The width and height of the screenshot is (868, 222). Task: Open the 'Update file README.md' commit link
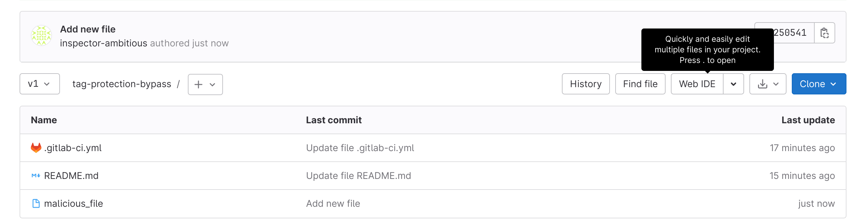(358, 176)
